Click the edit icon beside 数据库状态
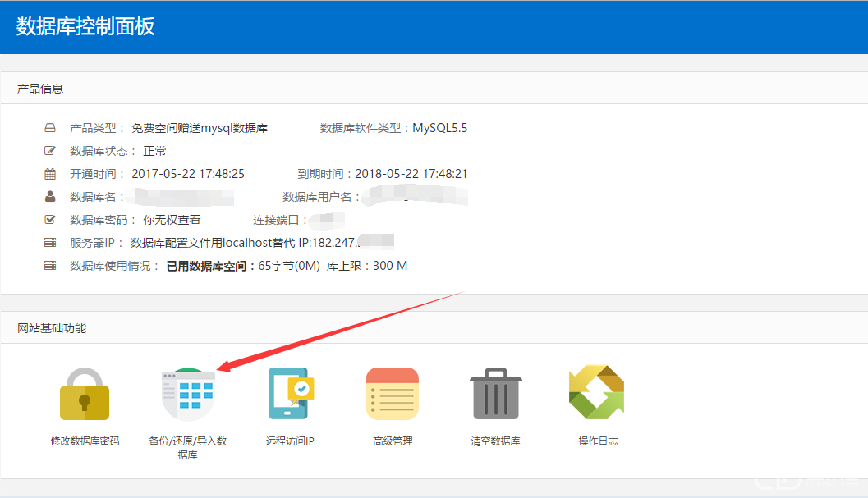 [50, 151]
